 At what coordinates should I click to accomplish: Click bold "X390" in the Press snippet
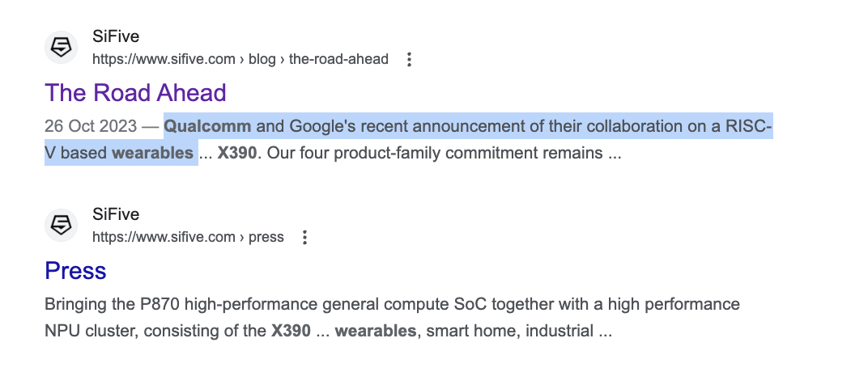(x=291, y=331)
